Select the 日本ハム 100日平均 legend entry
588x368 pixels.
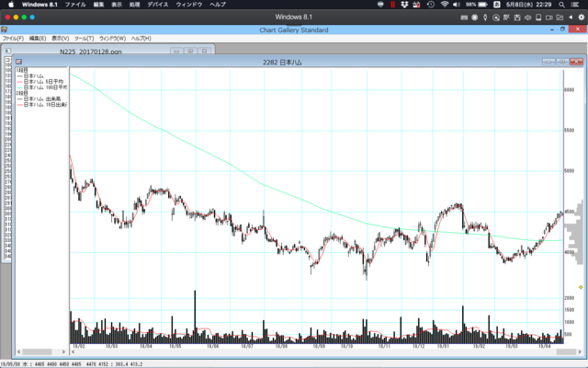42,87
